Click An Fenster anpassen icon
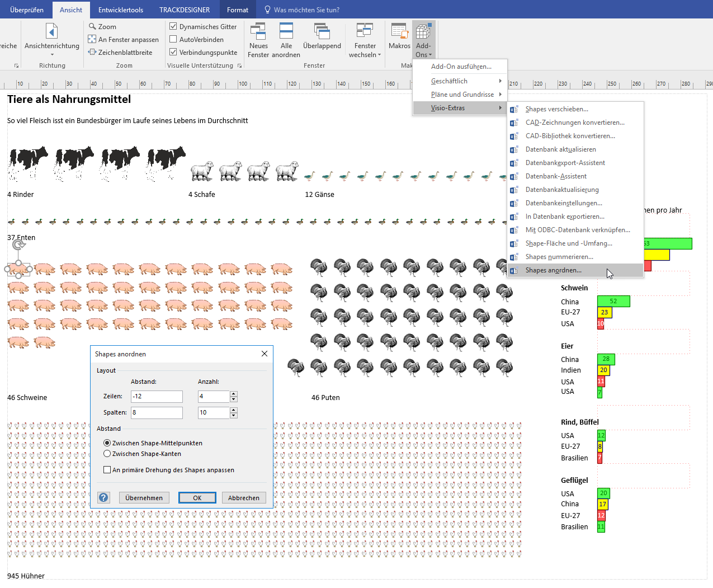The width and height of the screenshot is (713, 588). click(x=92, y=39)
